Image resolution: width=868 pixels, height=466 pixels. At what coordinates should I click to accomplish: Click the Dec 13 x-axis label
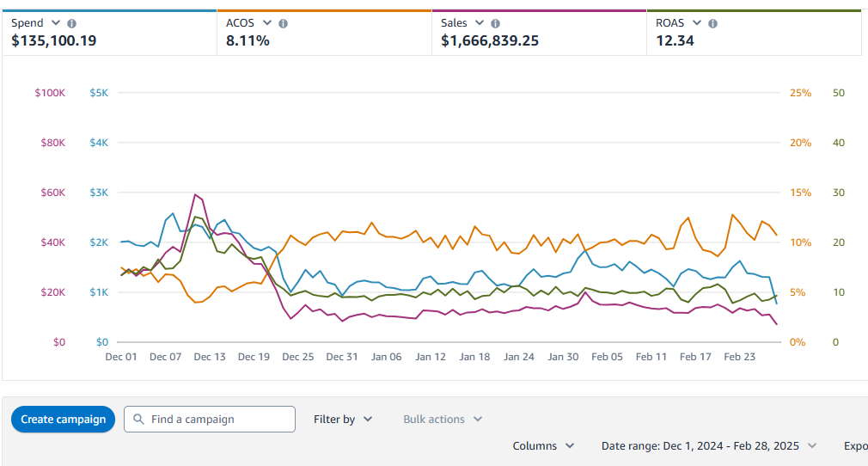point(210,357)
